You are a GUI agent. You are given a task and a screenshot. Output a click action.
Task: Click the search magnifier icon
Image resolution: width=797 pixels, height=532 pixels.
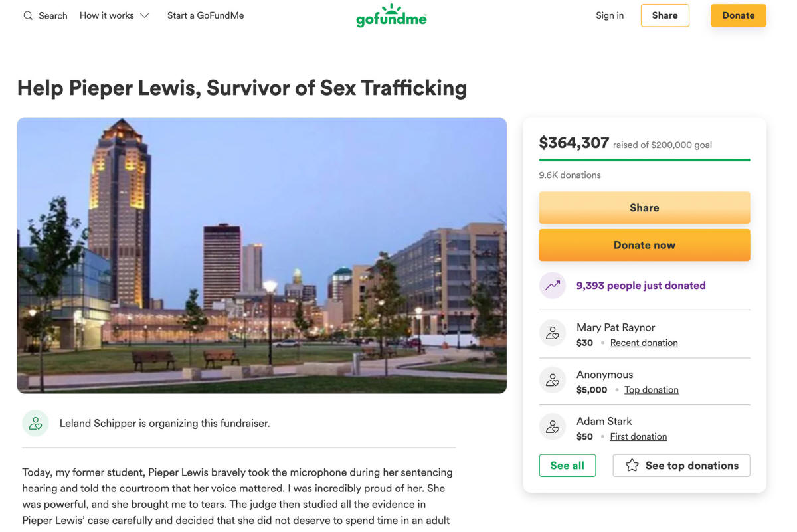pyautogui.click(x=28, y=15)
